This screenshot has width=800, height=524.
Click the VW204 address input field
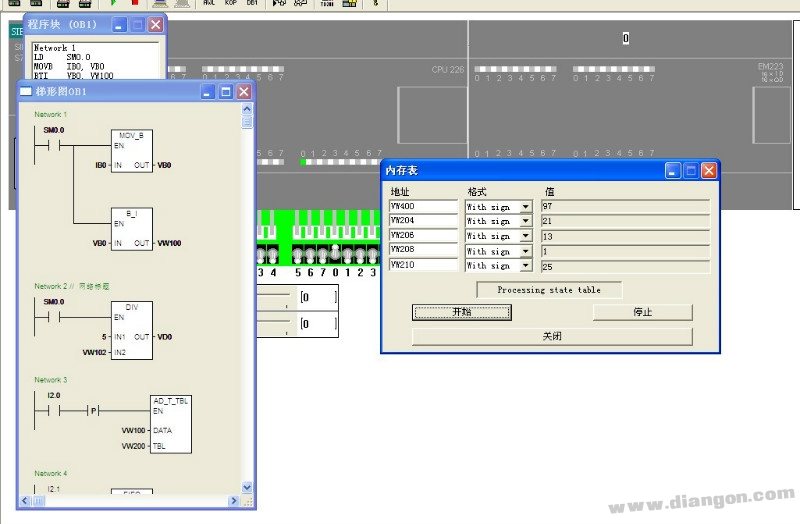coord(423,221)
